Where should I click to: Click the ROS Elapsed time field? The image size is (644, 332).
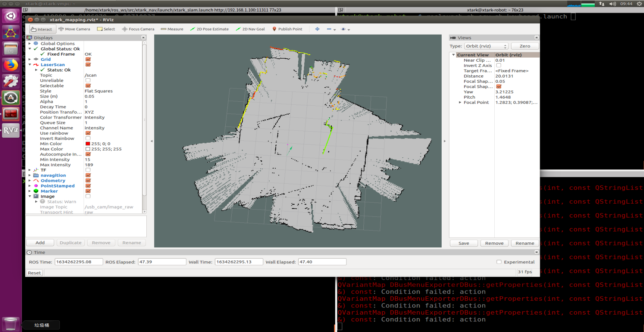pyautogui.click(x=162, y=262)
